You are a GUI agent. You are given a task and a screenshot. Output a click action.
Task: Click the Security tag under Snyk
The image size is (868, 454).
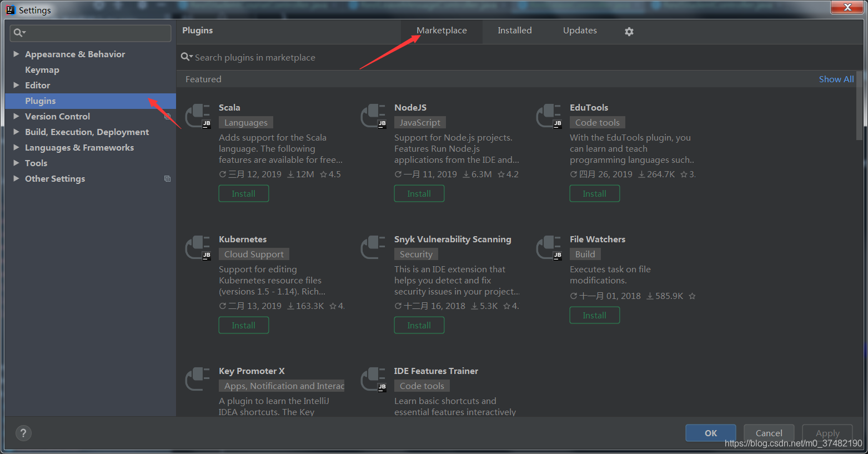(x=416, y=254)
